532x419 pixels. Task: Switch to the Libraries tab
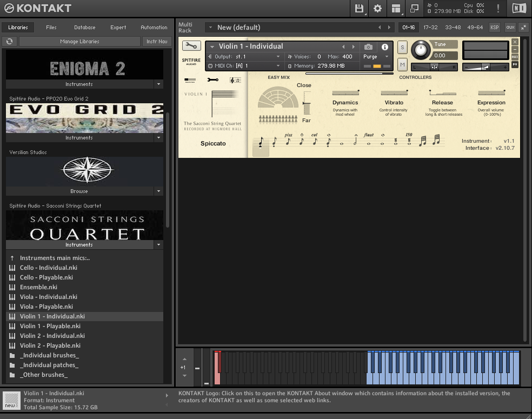coord(18,28)
